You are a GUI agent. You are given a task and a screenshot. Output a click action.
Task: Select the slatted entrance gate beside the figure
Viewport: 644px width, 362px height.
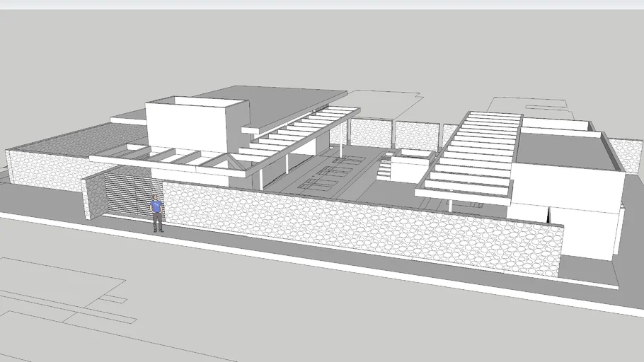click(127, 196)
